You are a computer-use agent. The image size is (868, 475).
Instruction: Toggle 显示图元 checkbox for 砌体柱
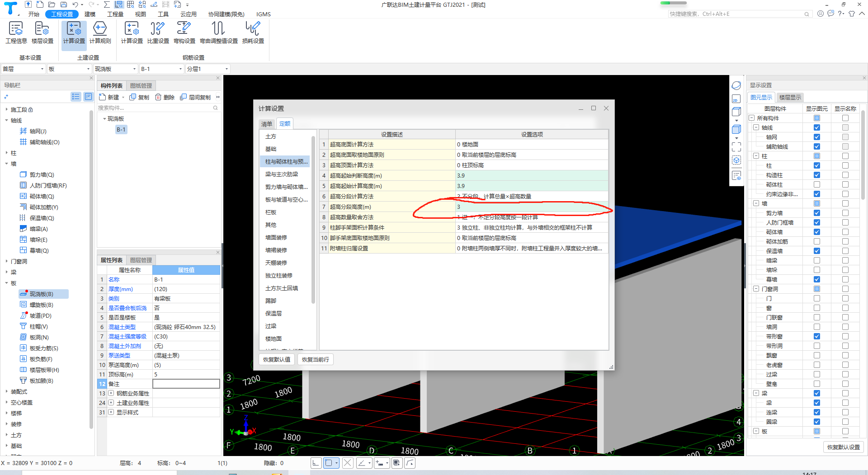[x=817, y=184]
